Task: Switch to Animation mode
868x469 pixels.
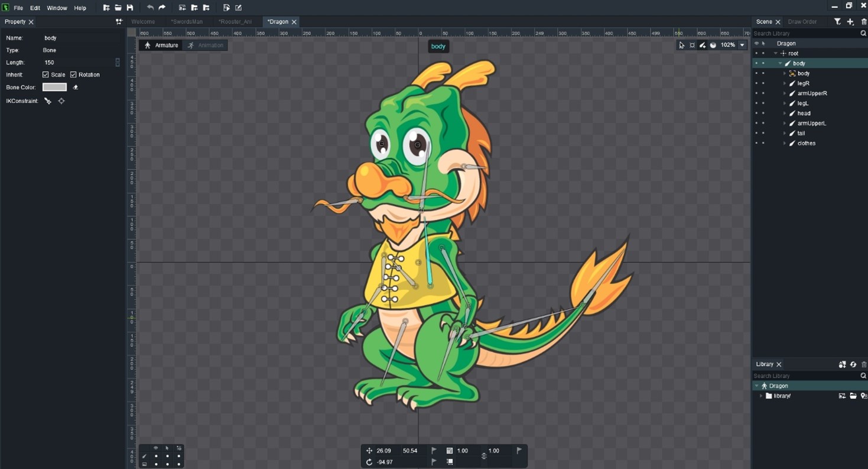Action: [206, 45]
